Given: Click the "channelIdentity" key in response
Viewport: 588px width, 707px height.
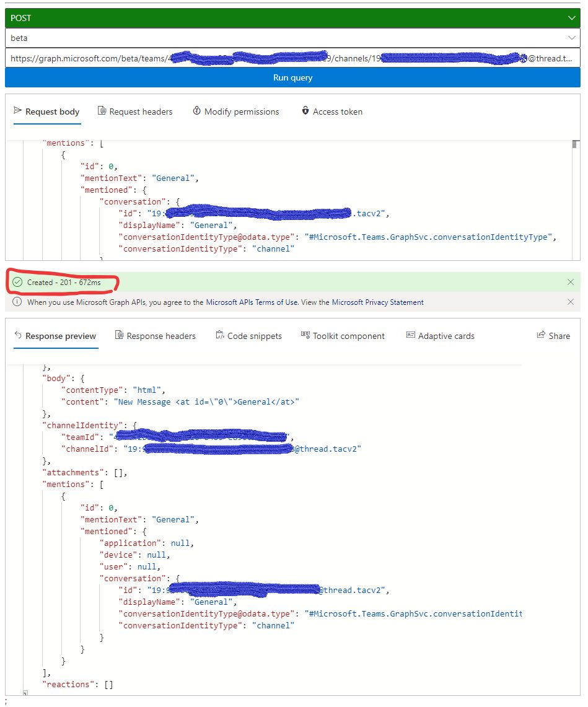Looking at the screenshot, I should click(82, 425).
